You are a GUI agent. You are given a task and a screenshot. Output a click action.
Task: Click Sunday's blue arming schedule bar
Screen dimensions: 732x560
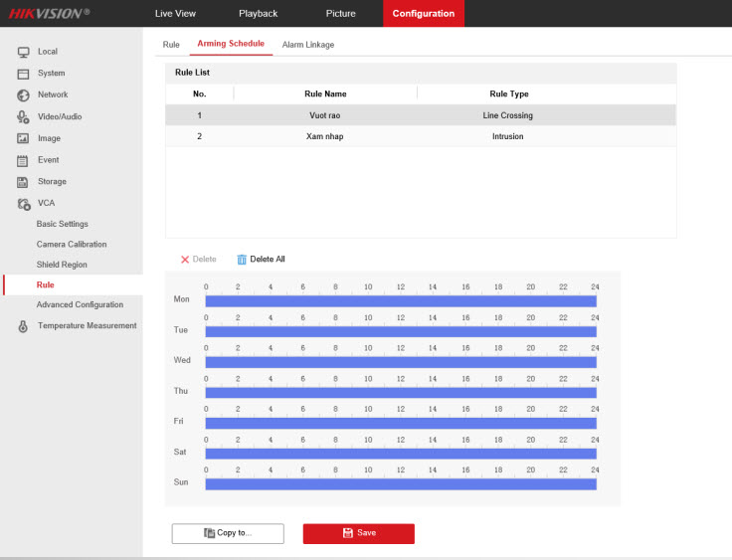coord(400,483)
